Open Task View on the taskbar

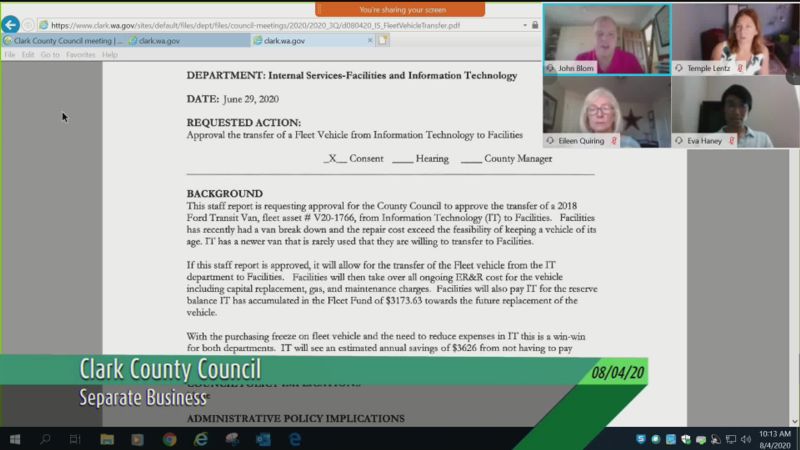pos(75,439)
